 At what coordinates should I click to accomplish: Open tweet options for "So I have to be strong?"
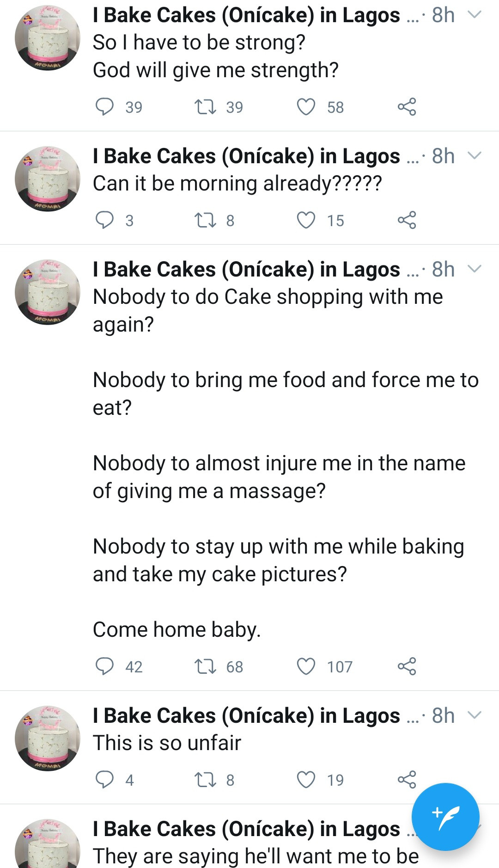(x=475, y=15)
